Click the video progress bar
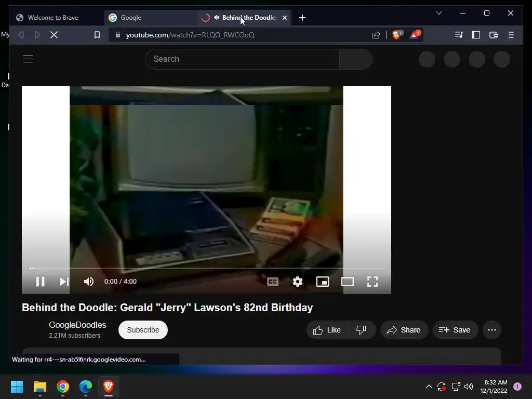 click(x=206, y=269)
